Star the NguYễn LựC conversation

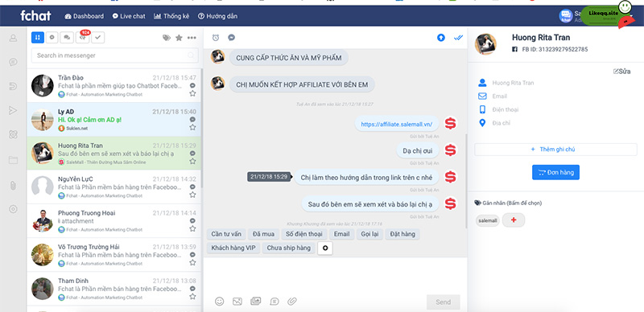click(x=192, y=195)
